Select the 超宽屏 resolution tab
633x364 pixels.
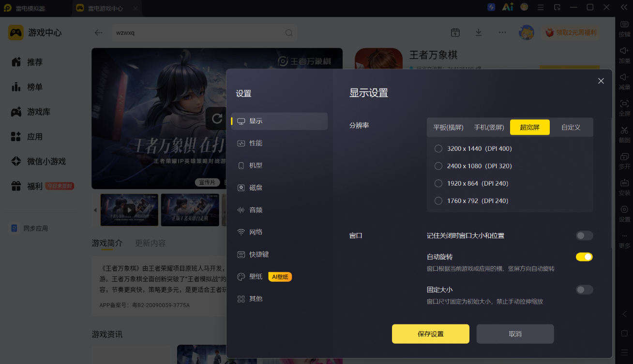pyautogui.click(x=530, y=127)
